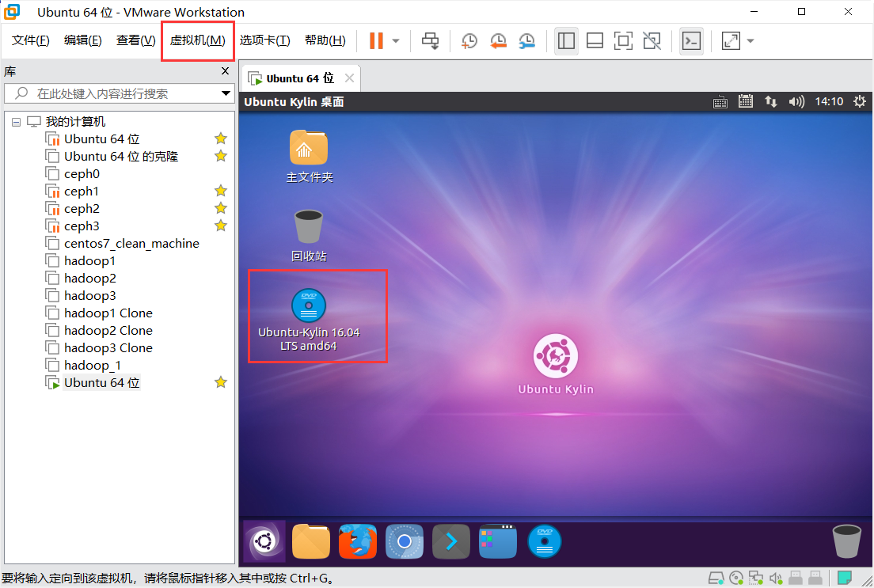Image resolution: width=874 pixels, height=588 pixels.
Task: Toggle favorite star for Ubuntu 64 位 的克隆
Action: 221,155
